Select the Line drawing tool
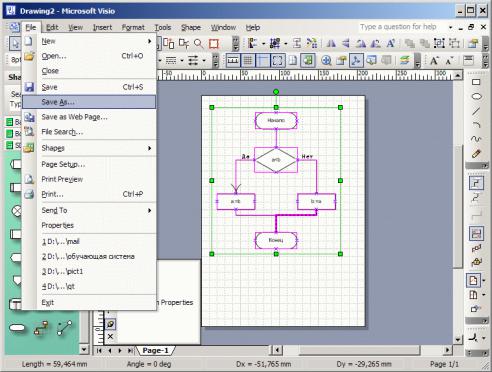Image resolution: width=492 pixels, height=372 pixels. pos(476,111)
